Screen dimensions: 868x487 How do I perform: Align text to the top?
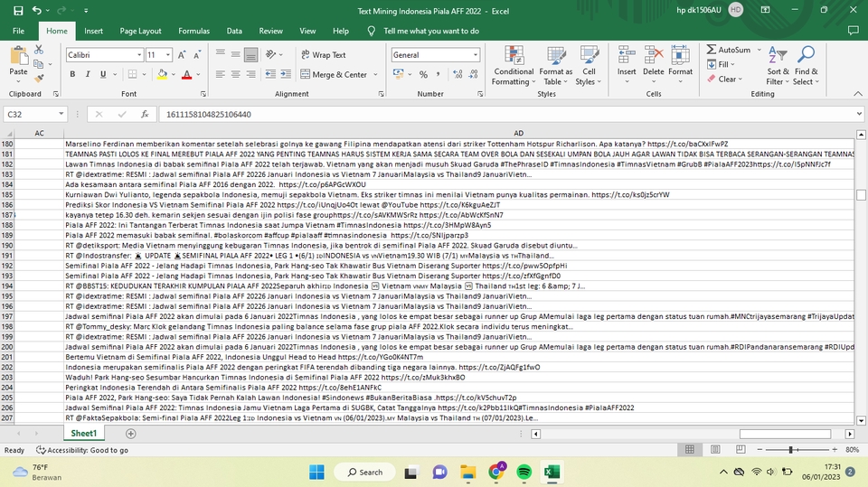coord(221,55)
